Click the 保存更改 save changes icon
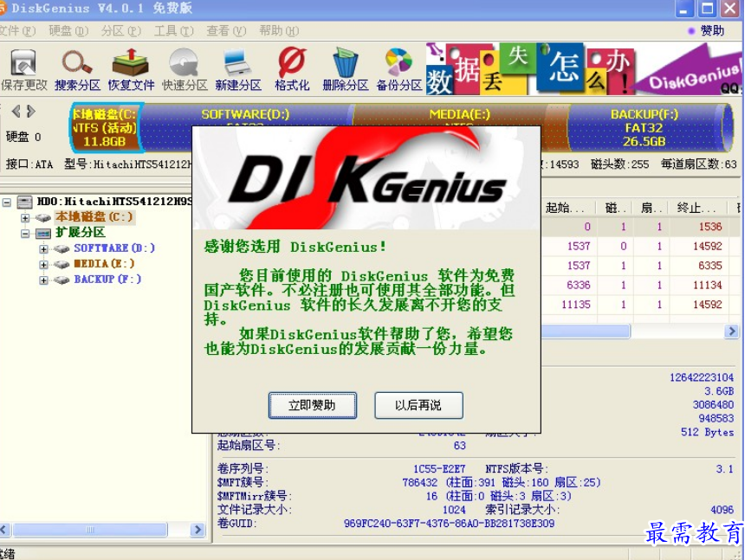 23,70
